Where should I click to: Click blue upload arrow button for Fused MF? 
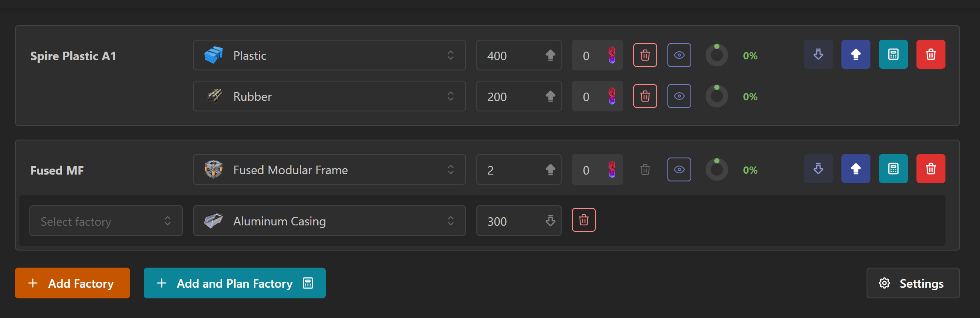coord(855,169)
